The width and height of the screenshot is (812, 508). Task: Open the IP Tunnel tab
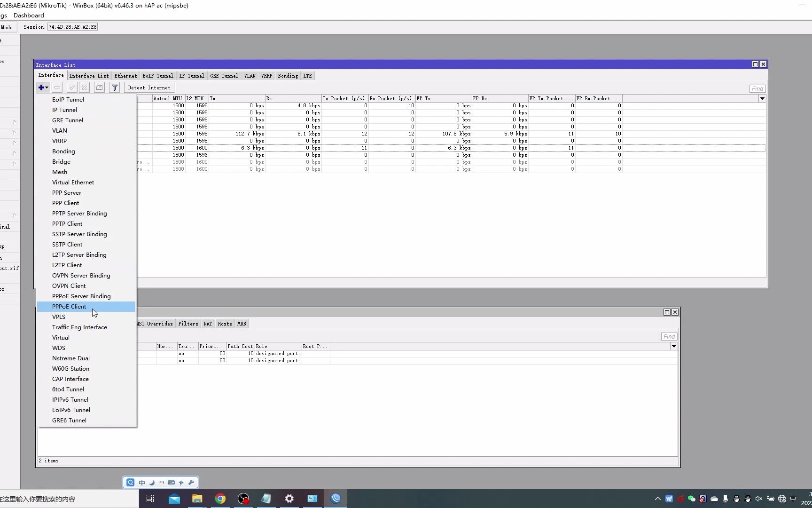click(x=192, y=76)
